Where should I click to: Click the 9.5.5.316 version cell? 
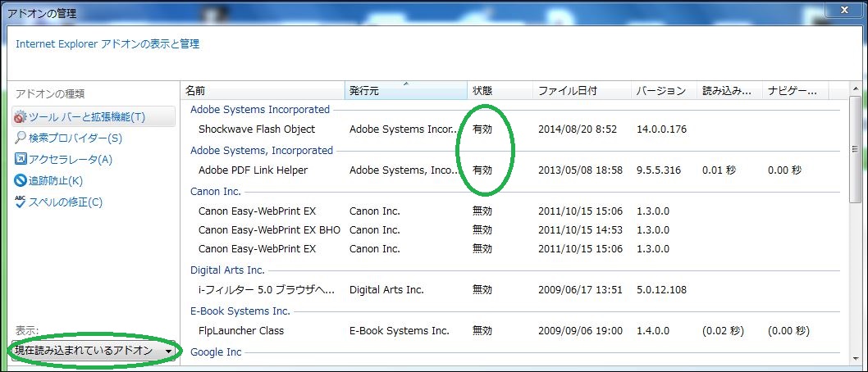[x=658, y=170]
